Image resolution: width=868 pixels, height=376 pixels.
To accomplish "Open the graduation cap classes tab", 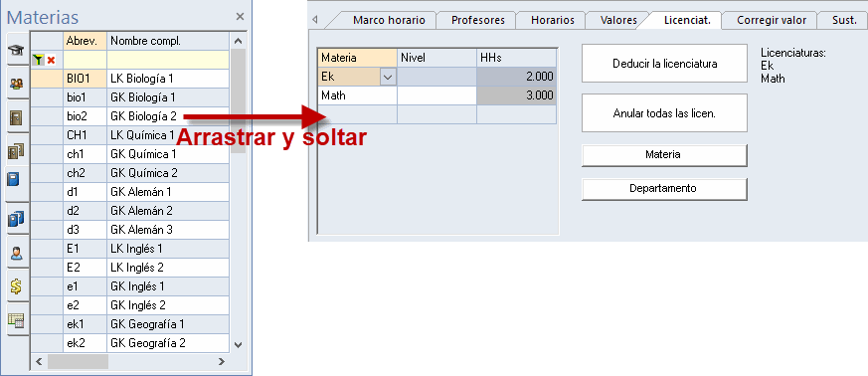I will point(17,50).
